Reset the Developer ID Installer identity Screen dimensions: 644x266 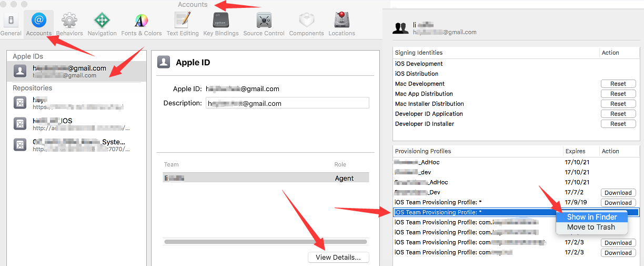coord(618,124)
